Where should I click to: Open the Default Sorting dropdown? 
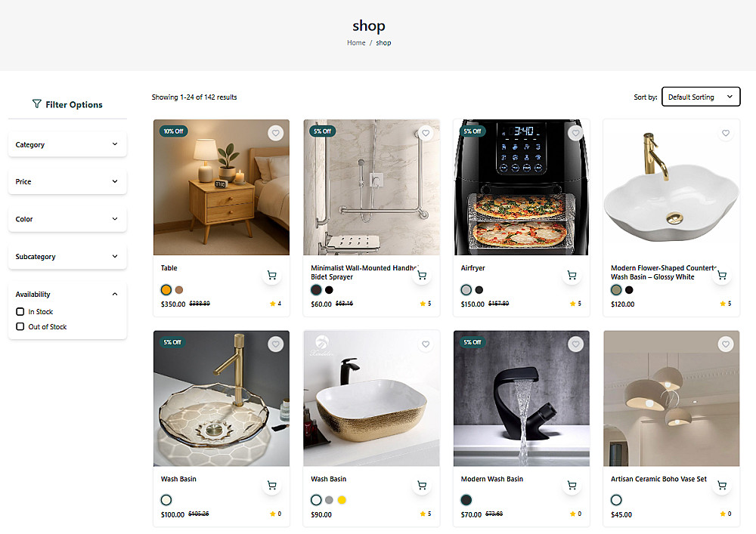(x=700, y=97)
